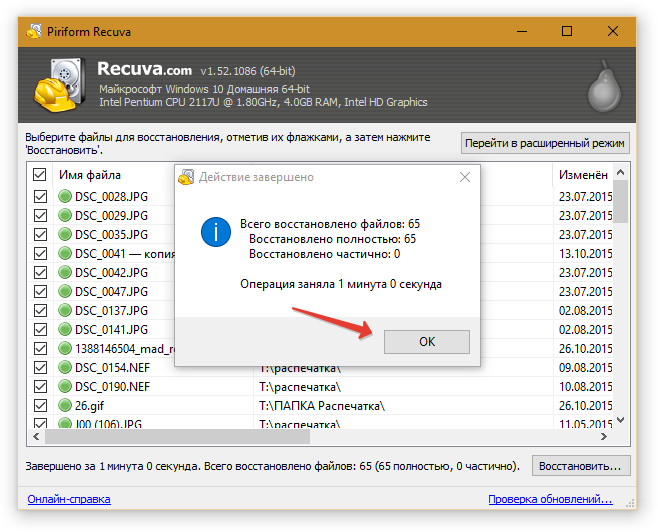The width and height of the screenshot is (658, 532).
Task: Click green status icon of DSC_0035.JPG
Action: tap(65, 234)
